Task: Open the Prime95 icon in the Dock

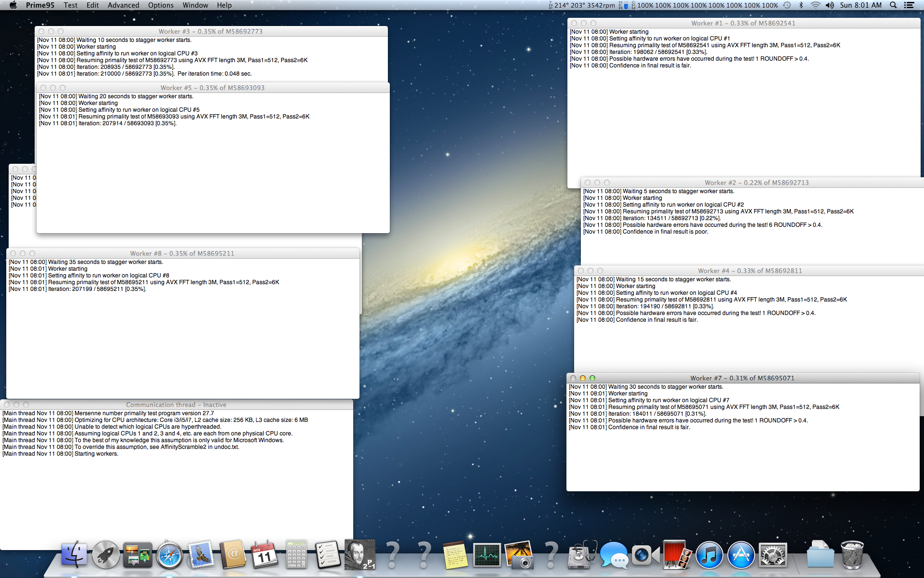Action: pyautogui.click(x=359, y=555)
